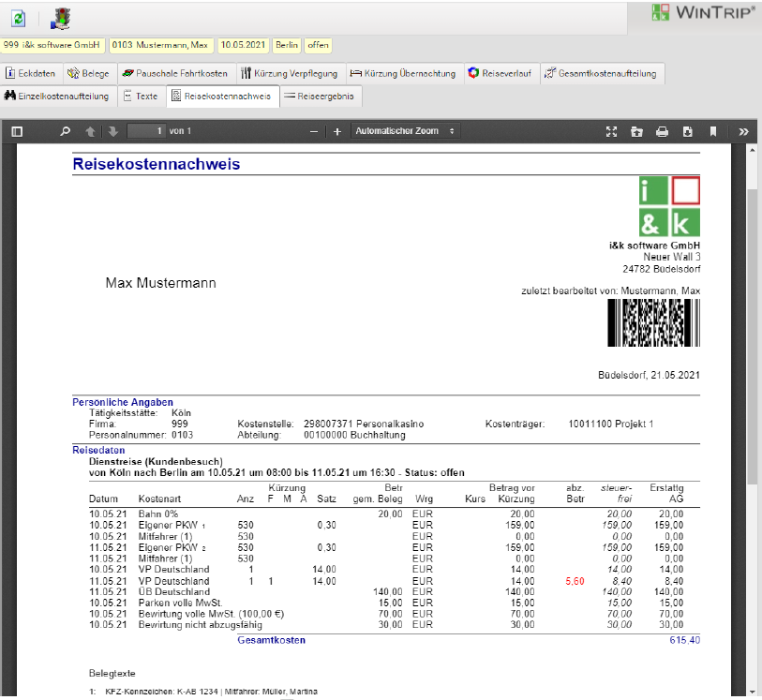Zoom in with the plus button
Viewport: 762px width, 700px height.
click(337, 131)
